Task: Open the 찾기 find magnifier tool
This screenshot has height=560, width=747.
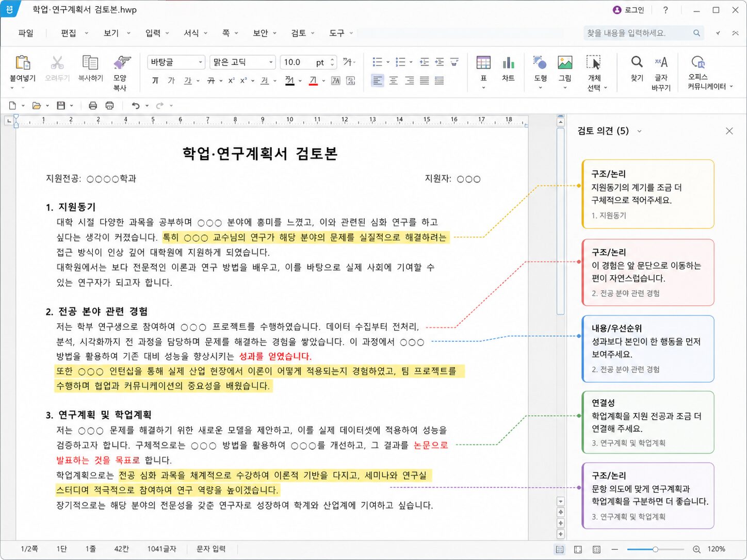Action: tap(637, 62)
